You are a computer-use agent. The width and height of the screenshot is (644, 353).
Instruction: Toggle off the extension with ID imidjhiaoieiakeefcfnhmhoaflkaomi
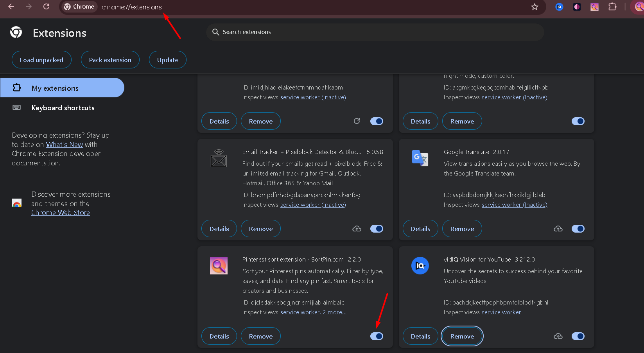point(377,121)
